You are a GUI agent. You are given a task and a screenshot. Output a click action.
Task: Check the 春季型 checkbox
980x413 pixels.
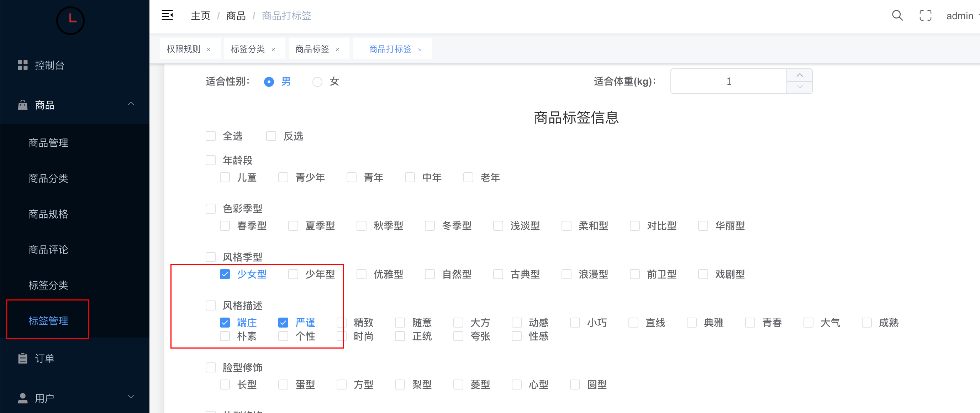pos(225,226)
